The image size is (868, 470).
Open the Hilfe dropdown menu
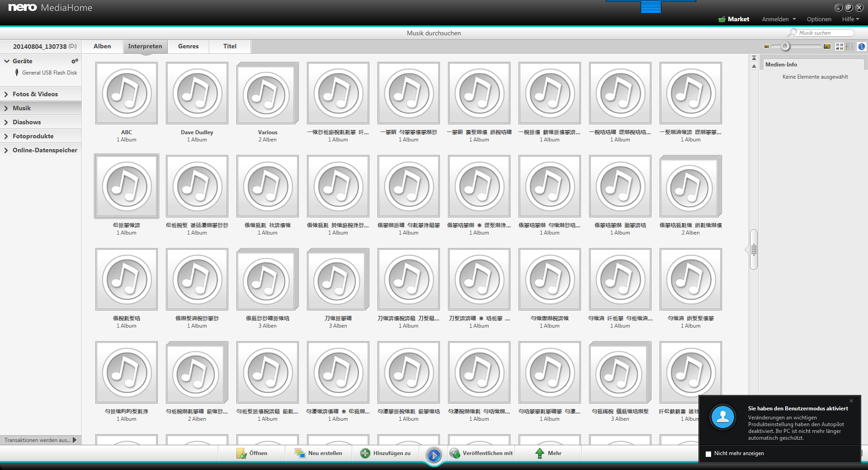point(850,19)
